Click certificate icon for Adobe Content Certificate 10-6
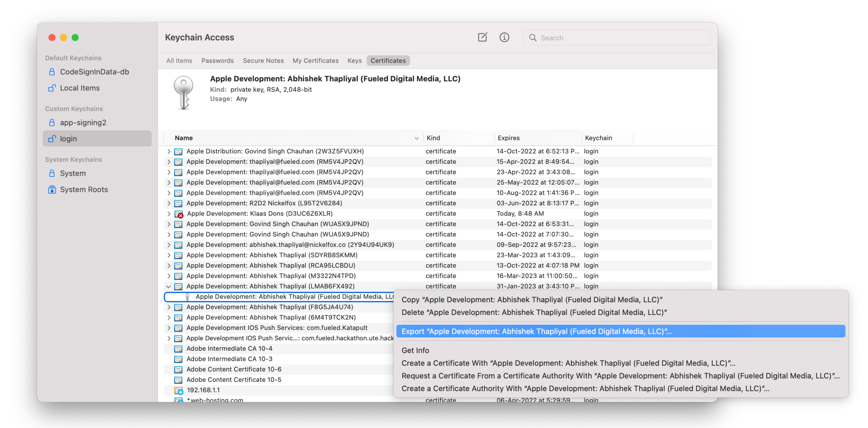The height and width of the screenshot is (428, 868). tap(178, 369)
